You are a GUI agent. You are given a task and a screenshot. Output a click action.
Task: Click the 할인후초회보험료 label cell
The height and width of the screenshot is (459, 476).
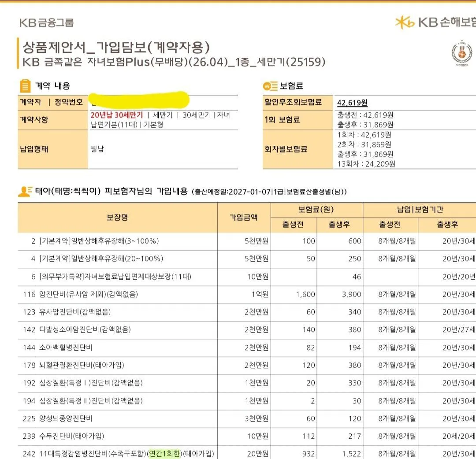click(298, 102)
